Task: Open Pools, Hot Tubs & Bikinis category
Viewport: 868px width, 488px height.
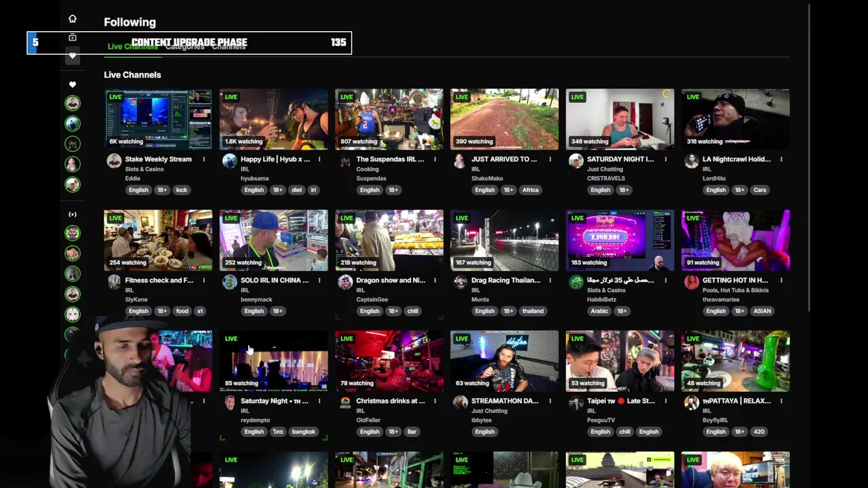Action: tap(735, 290)
